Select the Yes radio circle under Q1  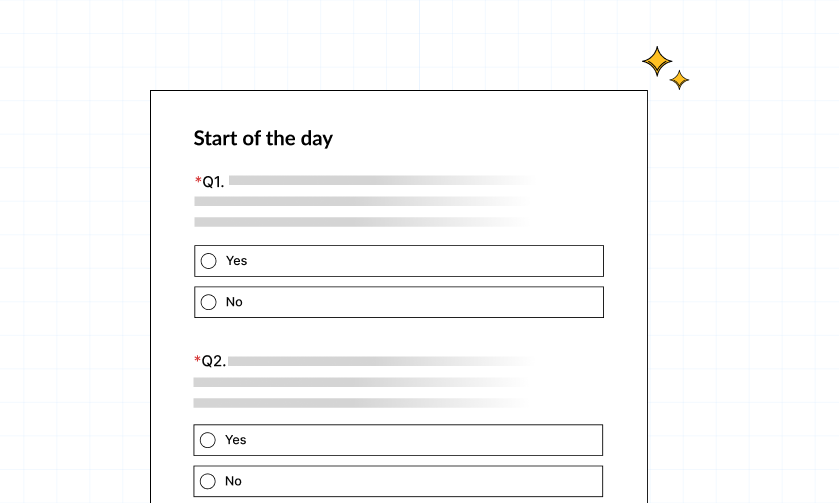point(208,261)
